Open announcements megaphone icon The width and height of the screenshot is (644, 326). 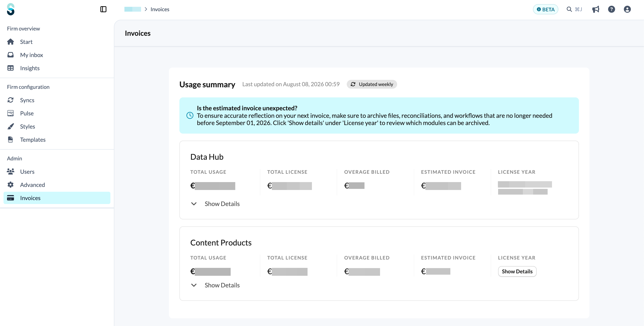click(x=596, y=9)
